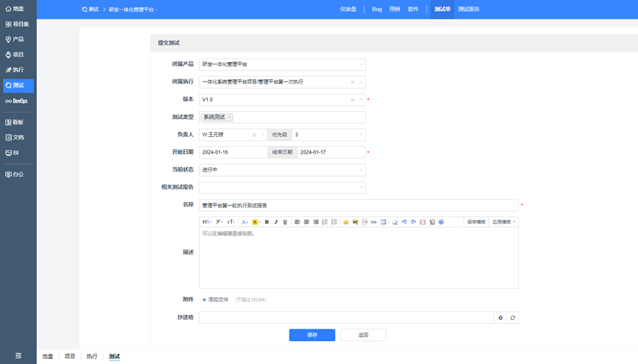Click 保存模板 button in editor toolbar
The height and width of the screenshot is (364, 638).
(476, 222)
